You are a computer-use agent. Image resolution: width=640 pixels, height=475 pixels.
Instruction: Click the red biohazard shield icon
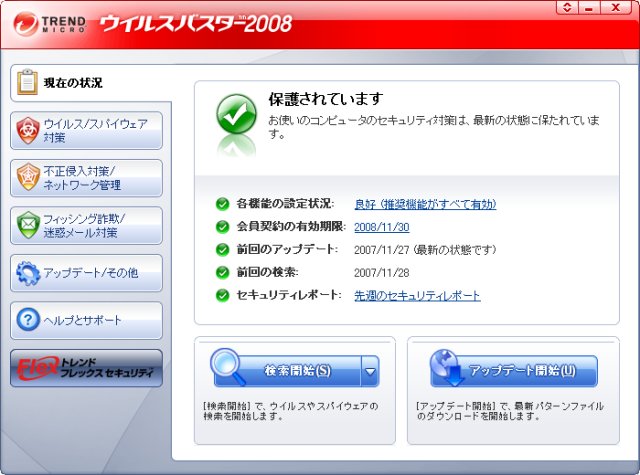point(27,130)
